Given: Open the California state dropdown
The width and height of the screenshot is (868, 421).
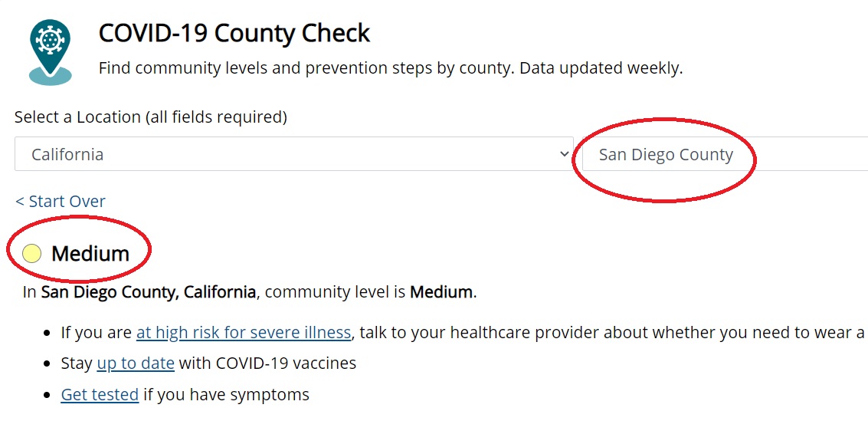Looking at the screenshot, I should click(293, 154).
